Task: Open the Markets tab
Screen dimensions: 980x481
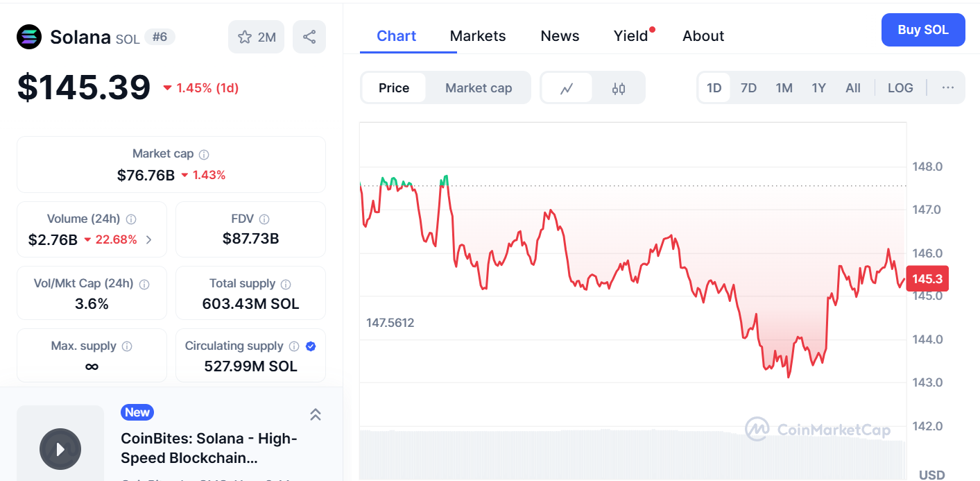Action: click(478, 36)
